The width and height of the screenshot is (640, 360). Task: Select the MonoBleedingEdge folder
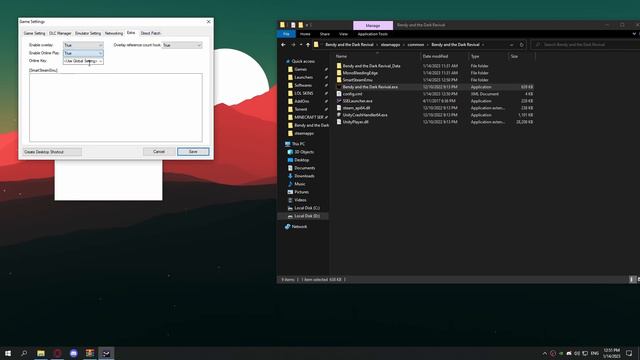(360, 73)
